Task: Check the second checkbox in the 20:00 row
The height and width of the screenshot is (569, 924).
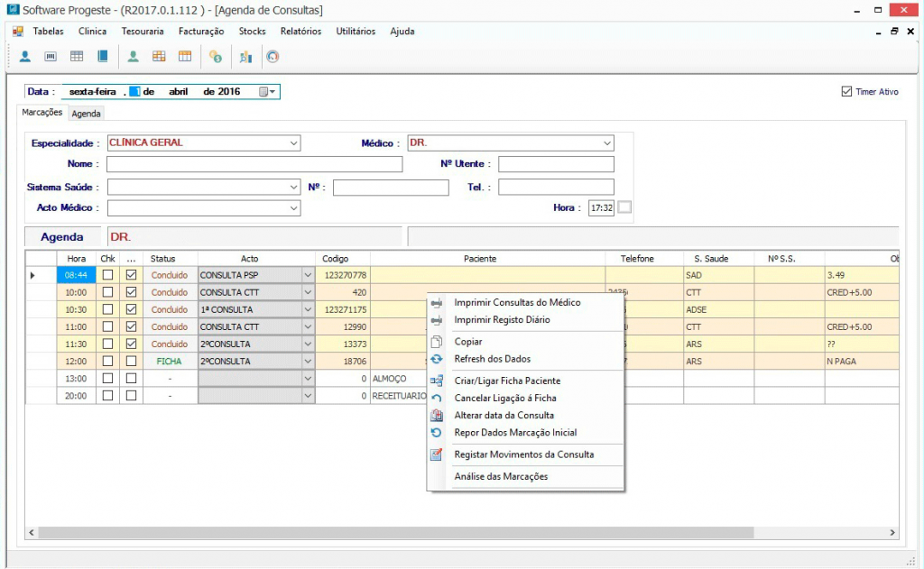Action: 132,395
